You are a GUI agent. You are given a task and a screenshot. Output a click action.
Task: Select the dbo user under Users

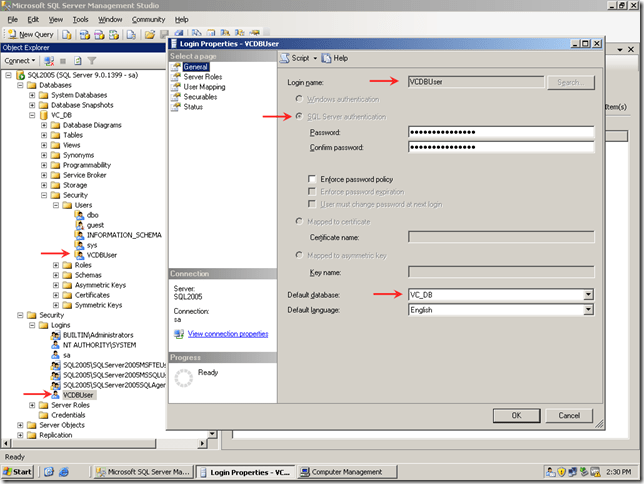click(x=92, y=215)
